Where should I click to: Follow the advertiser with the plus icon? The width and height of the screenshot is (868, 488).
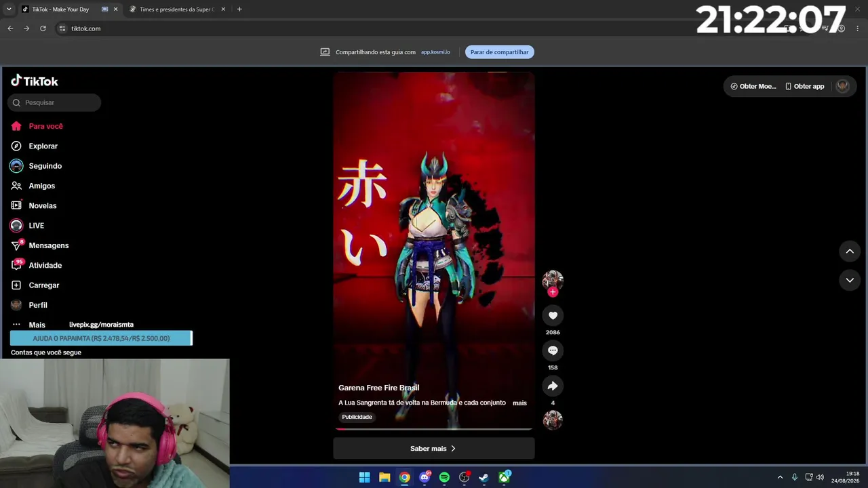pyautogui.click(x=553, y=292)
